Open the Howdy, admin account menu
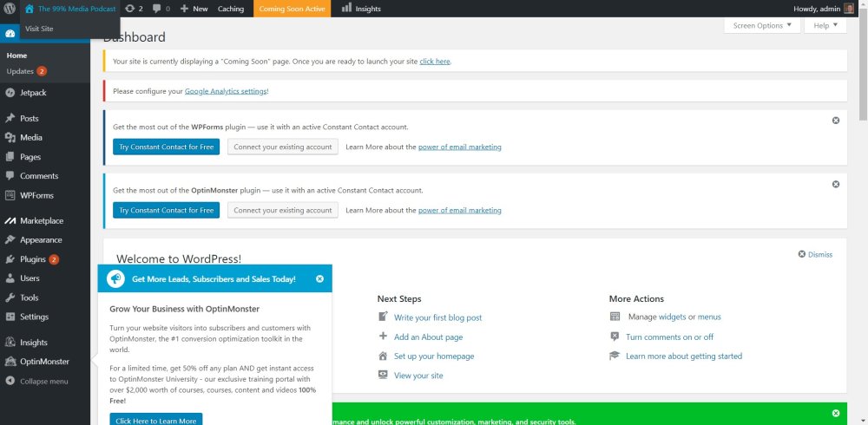 point(824,9)
